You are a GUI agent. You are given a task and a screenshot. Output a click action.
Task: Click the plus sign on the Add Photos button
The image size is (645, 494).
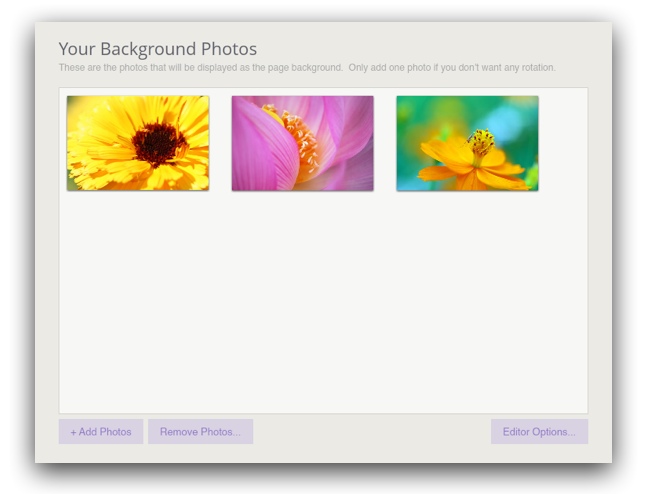(x=73, y=432)
